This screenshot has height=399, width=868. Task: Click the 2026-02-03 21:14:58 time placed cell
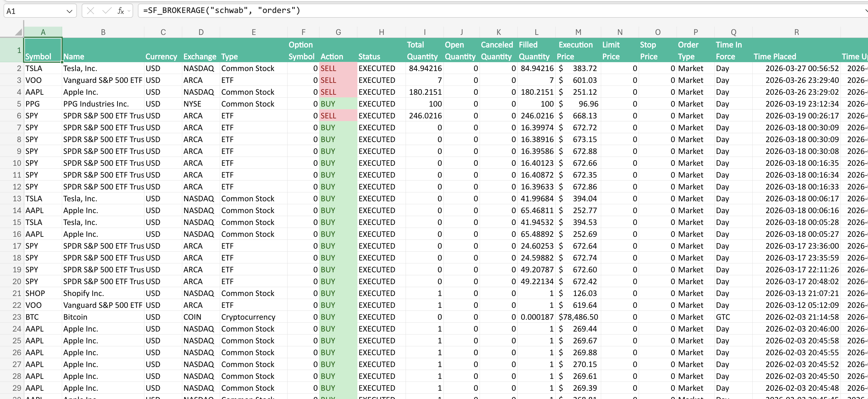click(x=796, y=317)
